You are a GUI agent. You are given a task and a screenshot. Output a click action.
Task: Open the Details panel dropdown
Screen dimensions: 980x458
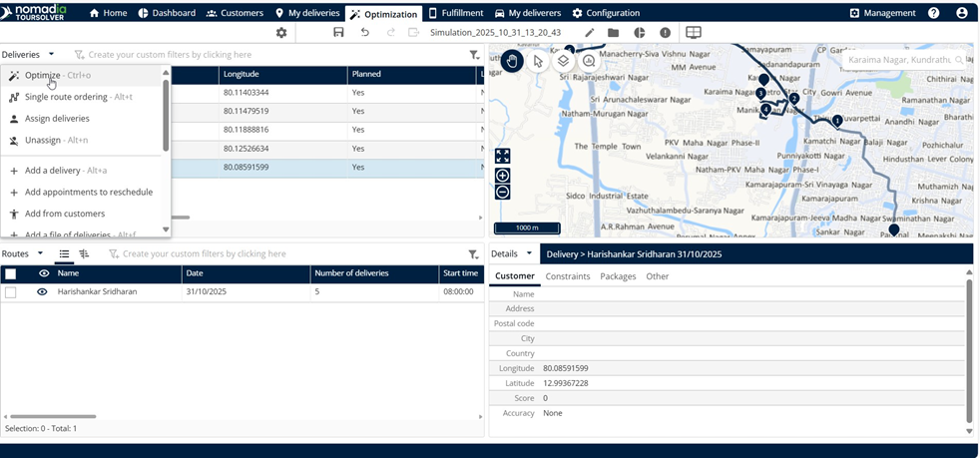tap(529, 254)
